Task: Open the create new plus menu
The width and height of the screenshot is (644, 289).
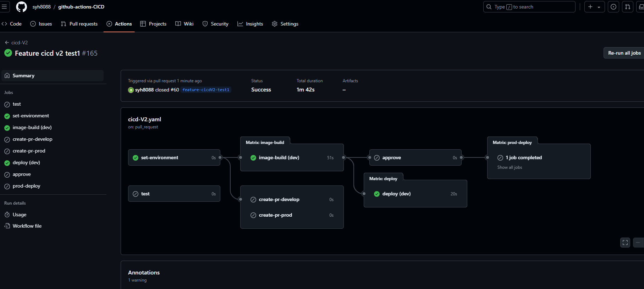Action: point(594,7)
